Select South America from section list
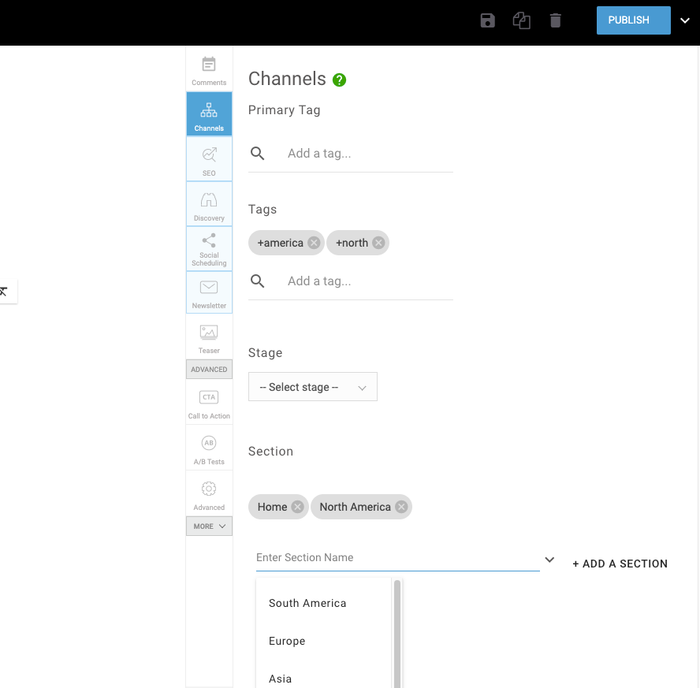 [x=307, y=603]
